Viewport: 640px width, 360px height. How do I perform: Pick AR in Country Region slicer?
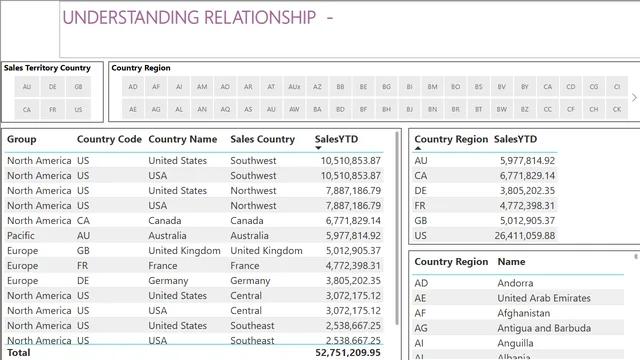[248, 87]
